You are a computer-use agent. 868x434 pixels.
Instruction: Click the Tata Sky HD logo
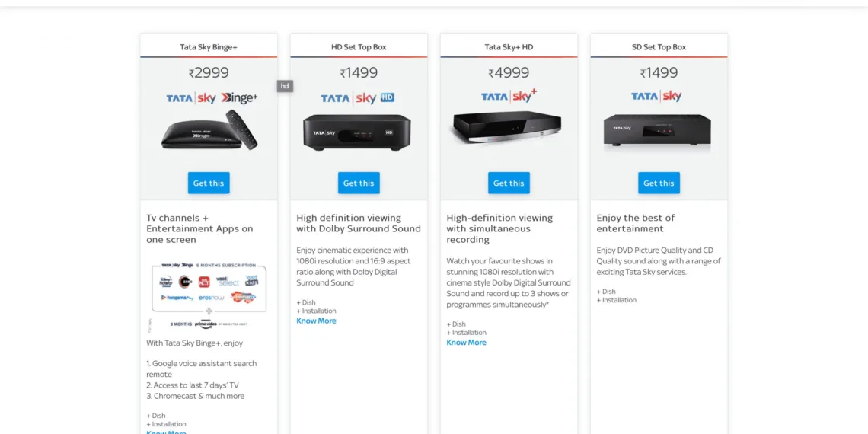[x=357, y=98]
